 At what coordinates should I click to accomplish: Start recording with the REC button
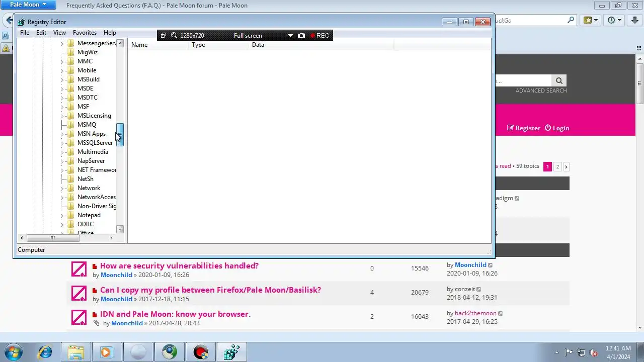(320, 35)
